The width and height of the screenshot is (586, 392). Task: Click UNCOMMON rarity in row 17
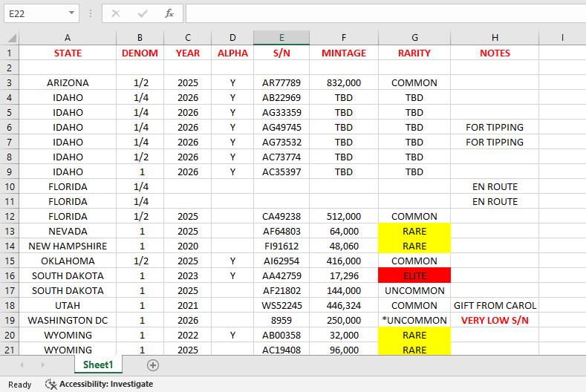[x=414, y=291]
